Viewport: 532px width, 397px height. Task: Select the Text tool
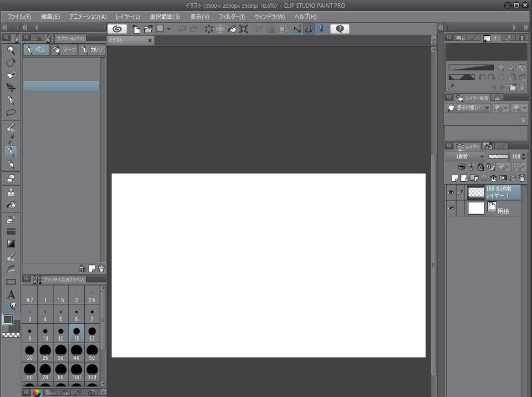coord(11,295)
